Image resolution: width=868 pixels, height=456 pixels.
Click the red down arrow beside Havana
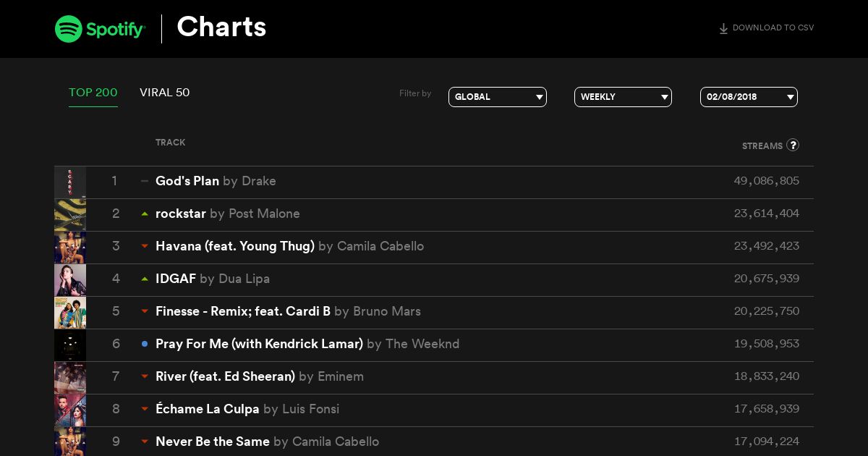click(145, 246)
